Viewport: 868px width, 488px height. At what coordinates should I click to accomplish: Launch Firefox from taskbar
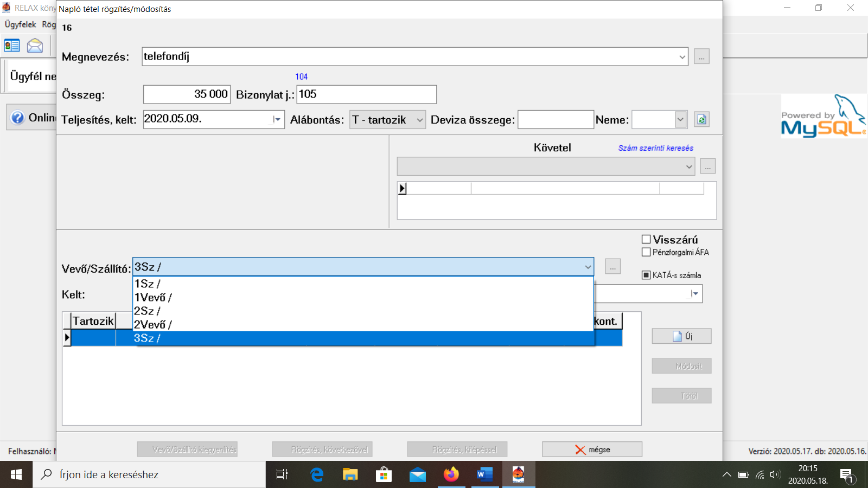[x=451, y=474]
